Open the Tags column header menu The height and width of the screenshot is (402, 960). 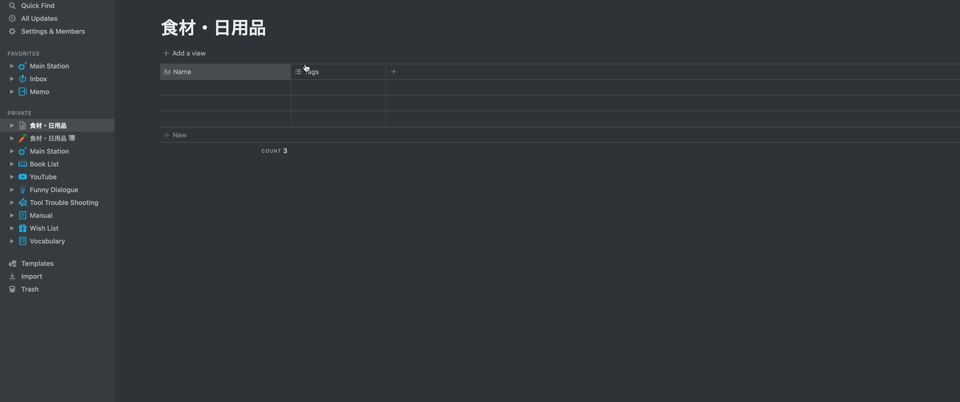[338, 72]
